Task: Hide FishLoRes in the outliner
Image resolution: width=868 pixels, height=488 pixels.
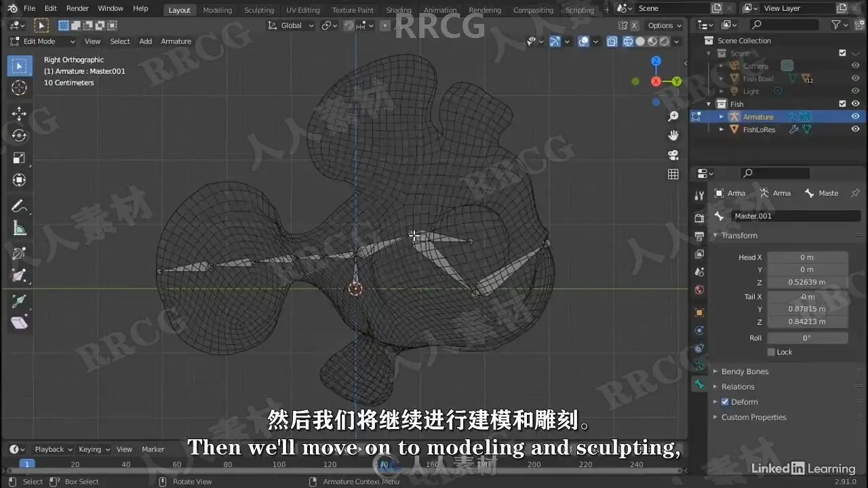Action: pos(855,129)
